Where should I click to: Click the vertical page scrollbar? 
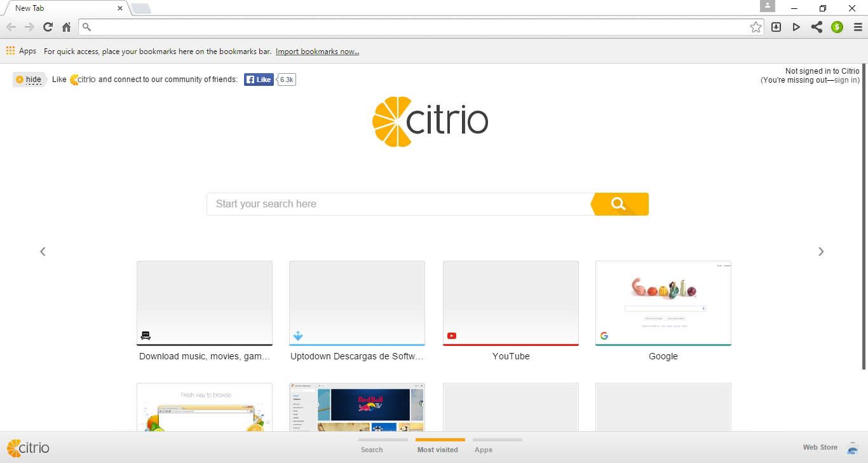point(864,216)
